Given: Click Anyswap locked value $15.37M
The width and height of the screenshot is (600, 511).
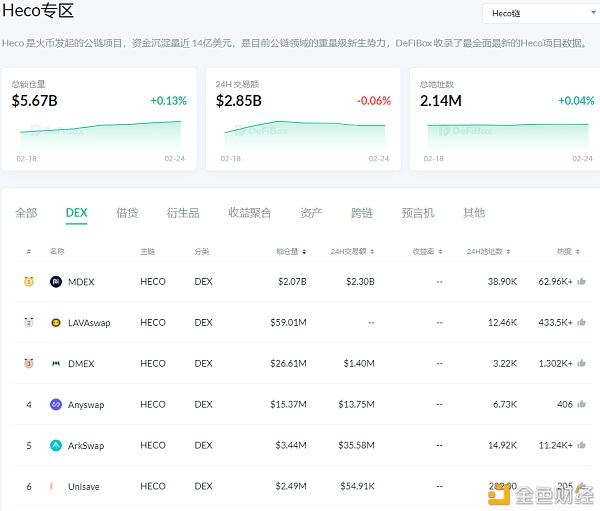Looking at the screenshot, I should coord(289,405).
